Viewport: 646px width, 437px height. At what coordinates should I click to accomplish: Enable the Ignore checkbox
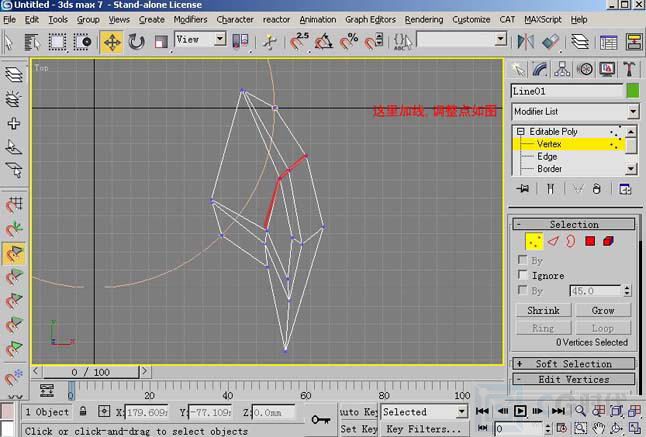click(x=522, y=274)
